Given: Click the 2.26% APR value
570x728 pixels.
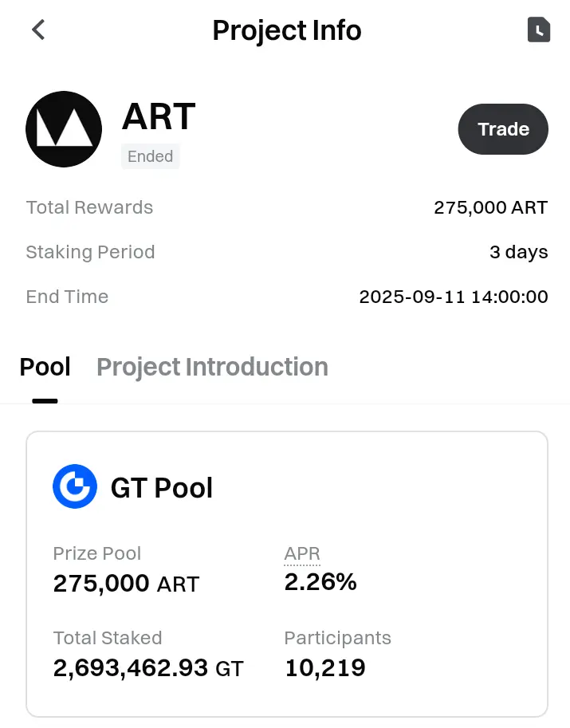Looking at the screenshot, I should tap(320, 582).
